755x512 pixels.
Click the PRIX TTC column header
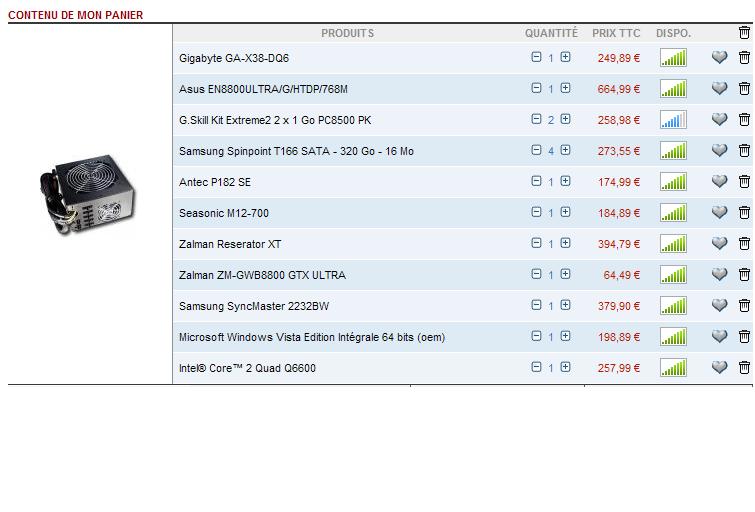click(616, 33)
